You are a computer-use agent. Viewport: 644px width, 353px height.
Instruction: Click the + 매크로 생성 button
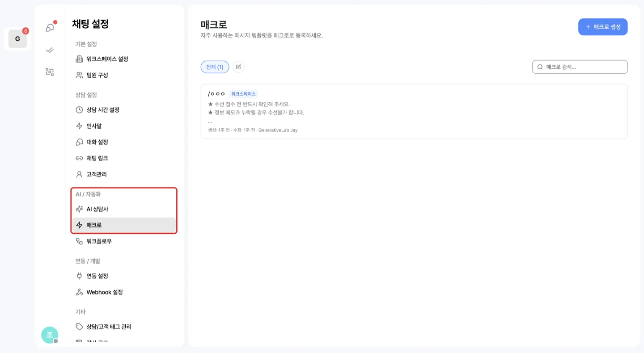coord(603,27)
